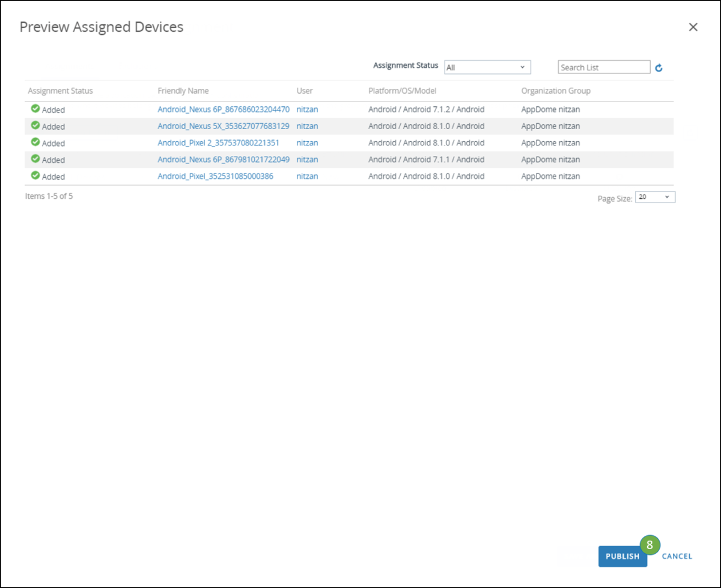This screenshot has height=588, width=721.
Task: Click the step 8 badge near Publish
Action: point(650,545)
